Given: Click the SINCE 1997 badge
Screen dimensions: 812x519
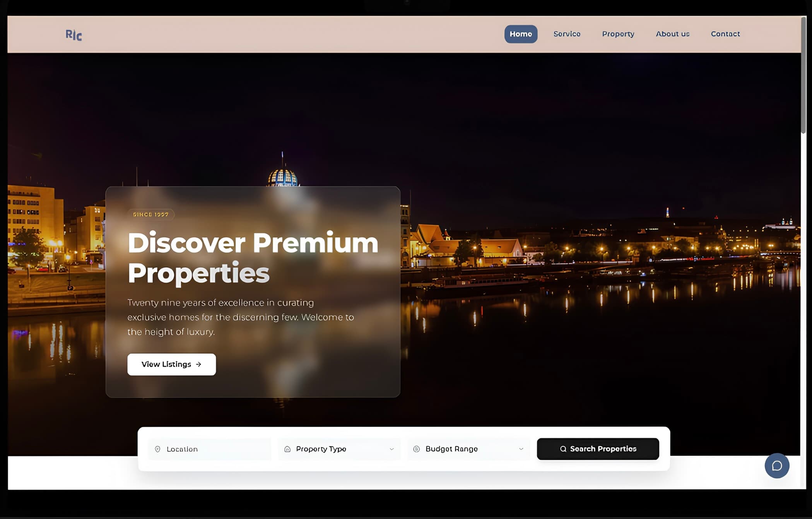Looking at the screenshot, I should point(150,214).
